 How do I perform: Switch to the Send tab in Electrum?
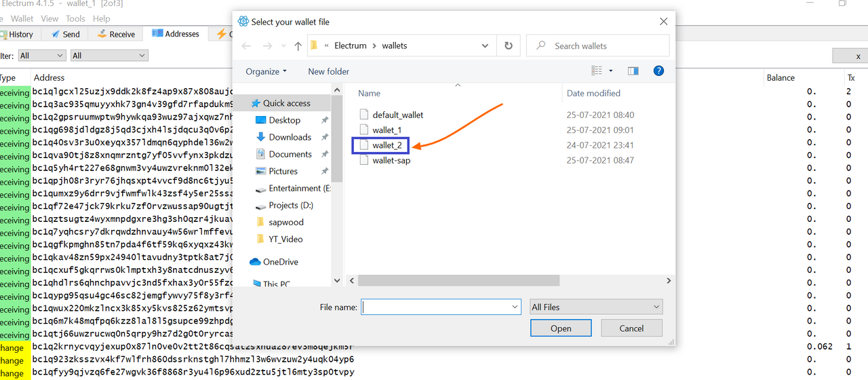[x=65, y=34]
